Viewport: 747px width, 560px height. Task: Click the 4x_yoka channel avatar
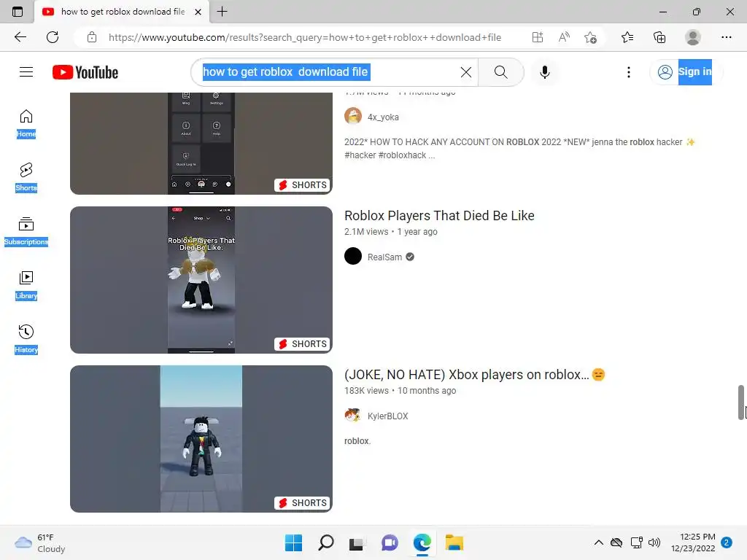pyautogui.click(x=353, y=116)
